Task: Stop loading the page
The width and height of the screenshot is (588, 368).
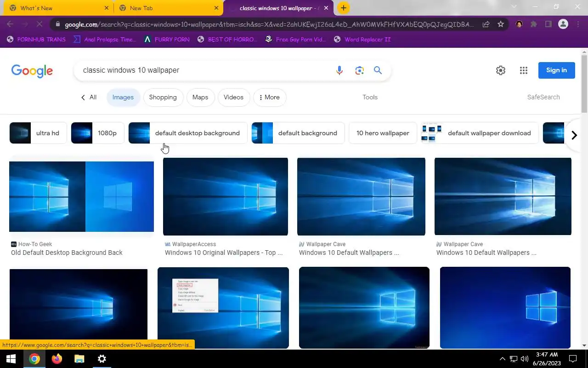Action: click(x=40, y=24)
